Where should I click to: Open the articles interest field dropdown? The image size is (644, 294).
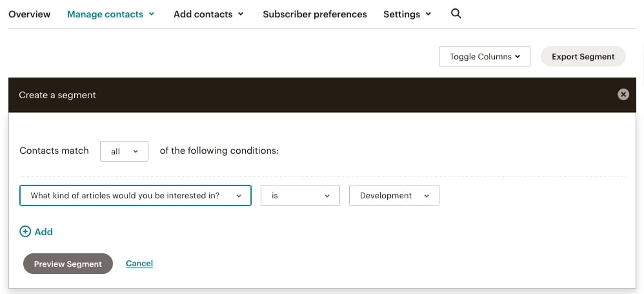(136, 195)
